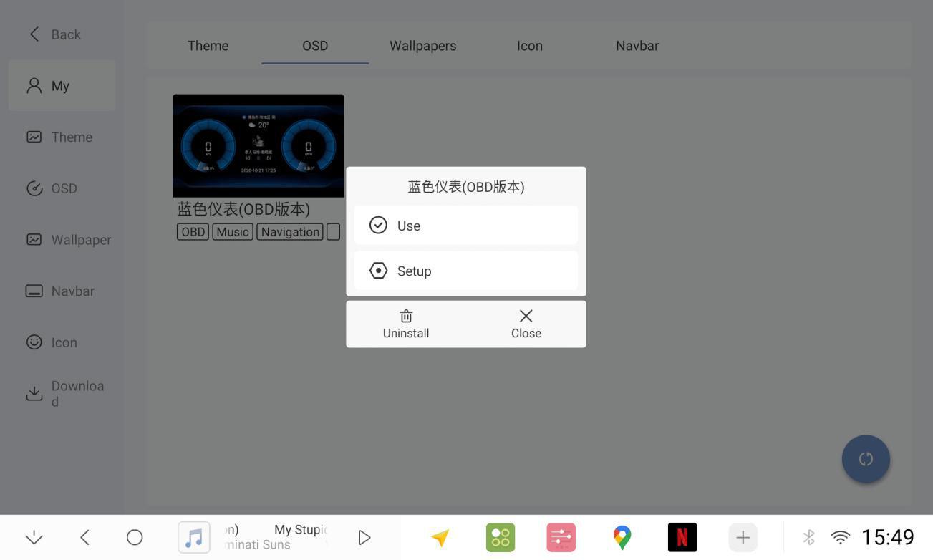Select My in the sidebar
This screenshot has height=560, width=933.
pos(62,86)
